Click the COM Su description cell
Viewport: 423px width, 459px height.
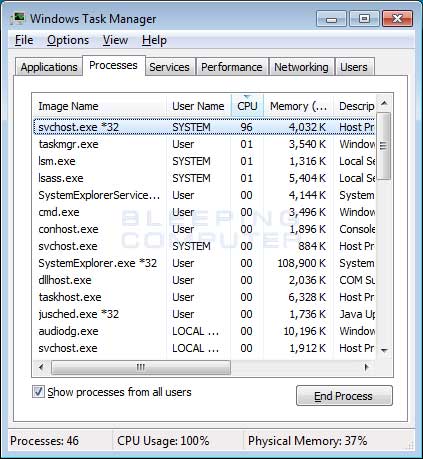[x=357, y=280]
